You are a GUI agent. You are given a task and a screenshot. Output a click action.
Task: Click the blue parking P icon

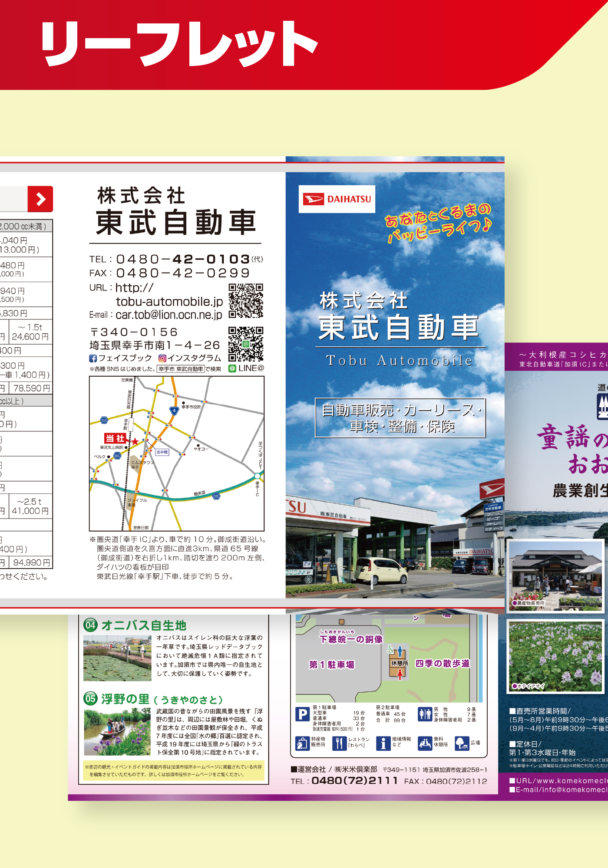pyautogui.click(x=302, y=714)
